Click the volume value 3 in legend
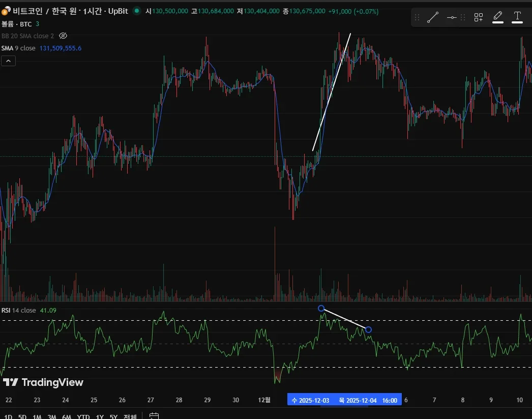The image size is (532, 419). click(37, 24)
